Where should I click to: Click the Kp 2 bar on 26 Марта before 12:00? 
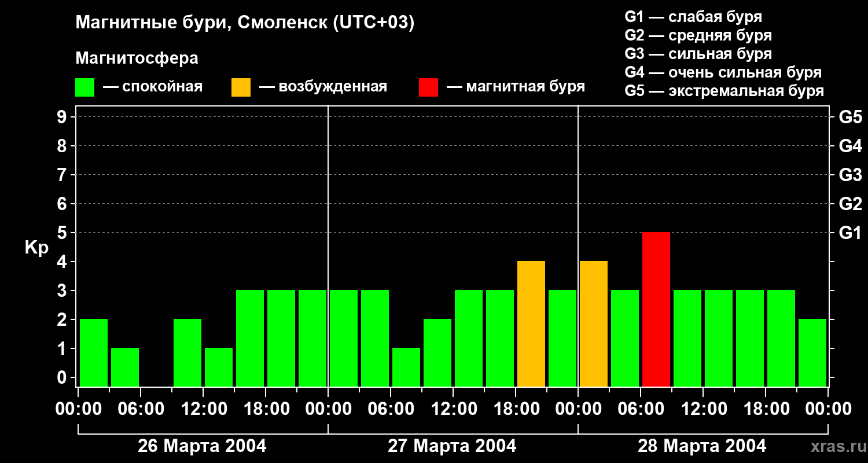[187, 352]
